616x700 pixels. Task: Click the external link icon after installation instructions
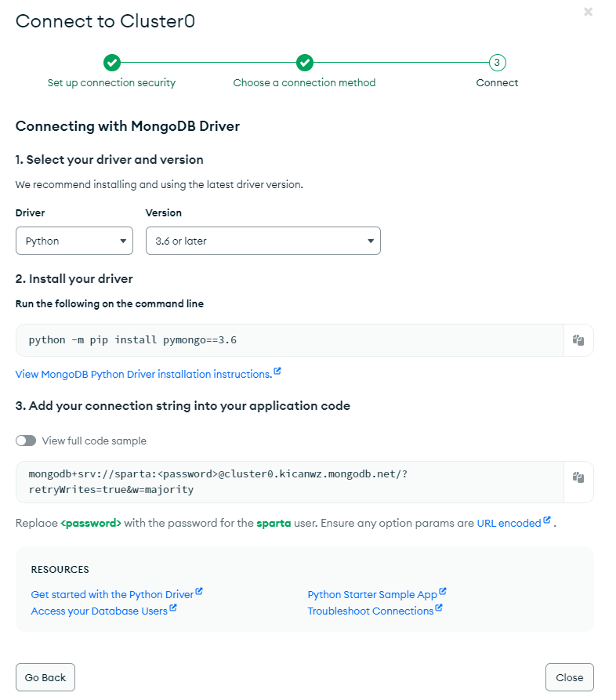point(277,371)
